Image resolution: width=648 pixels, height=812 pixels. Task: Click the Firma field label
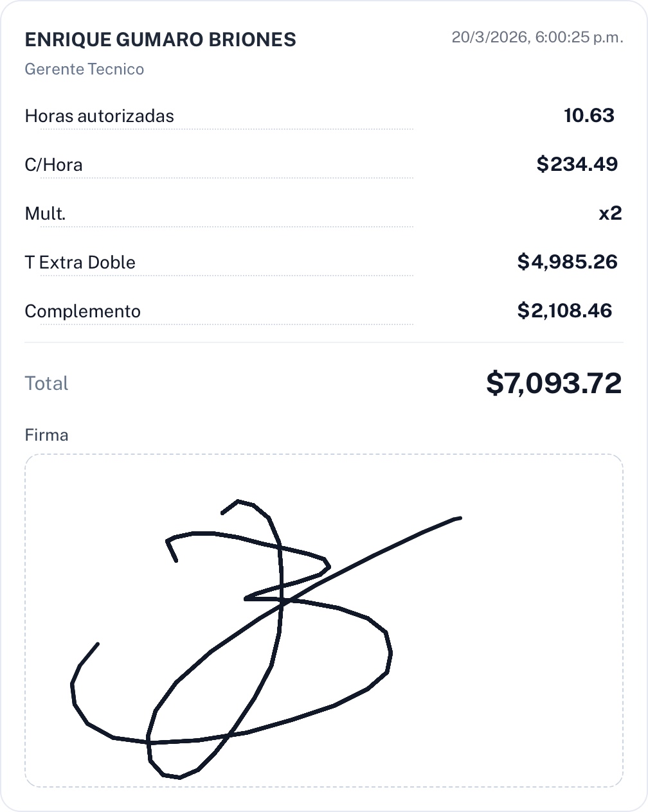pos(46,435)
